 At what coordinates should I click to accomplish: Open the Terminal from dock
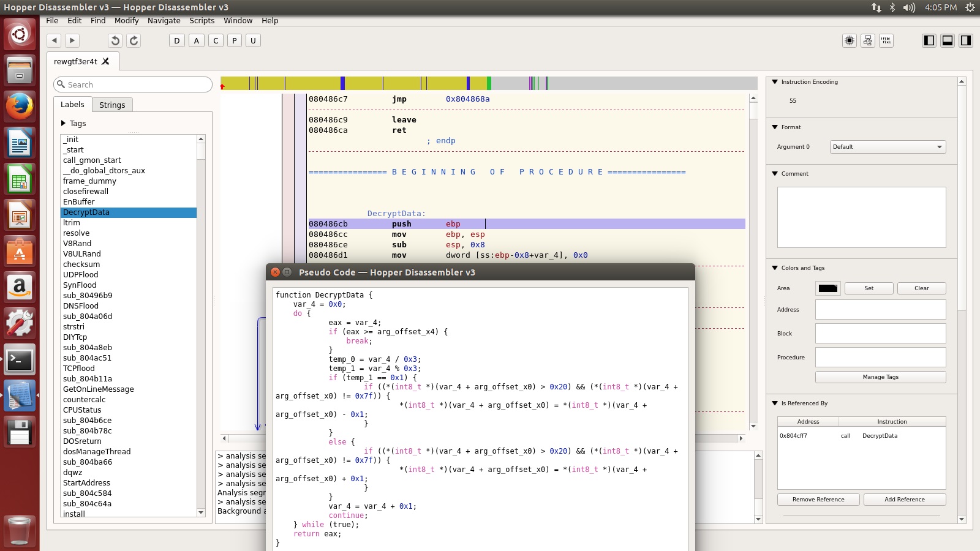pyautogui.click(x=20, y=360)
